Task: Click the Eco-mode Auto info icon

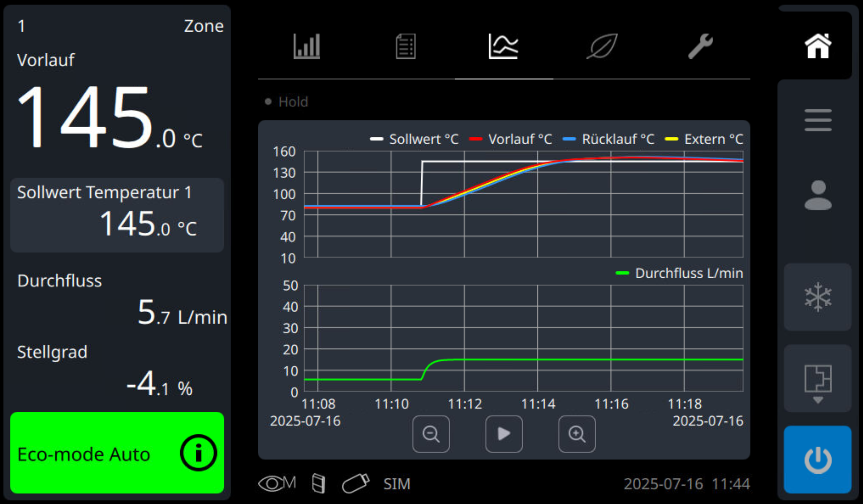Action: point(198,453)
